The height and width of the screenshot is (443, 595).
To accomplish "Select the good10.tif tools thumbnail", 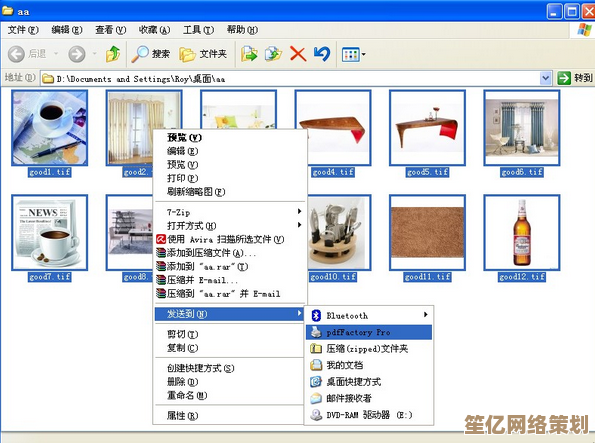I will pos(338,232).
